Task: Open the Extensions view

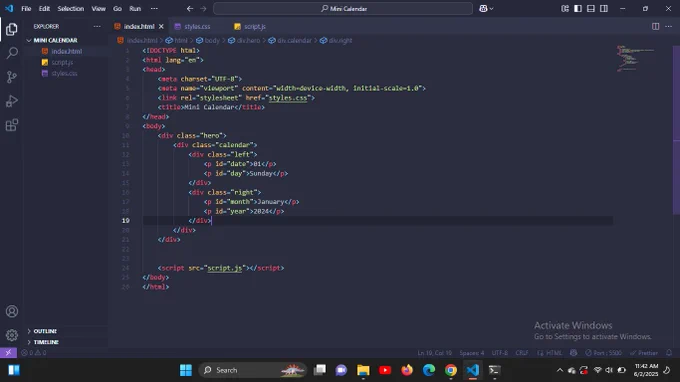Action: (12, 125)
